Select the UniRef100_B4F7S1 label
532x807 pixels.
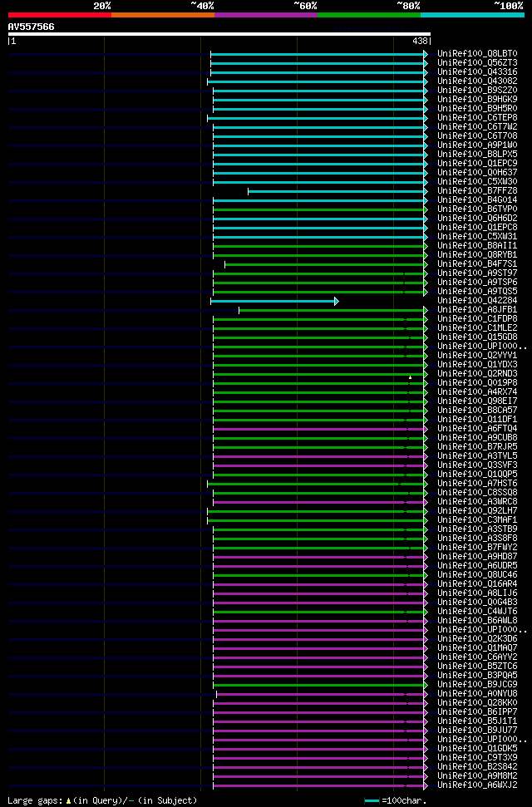click(x=477, y=264)
